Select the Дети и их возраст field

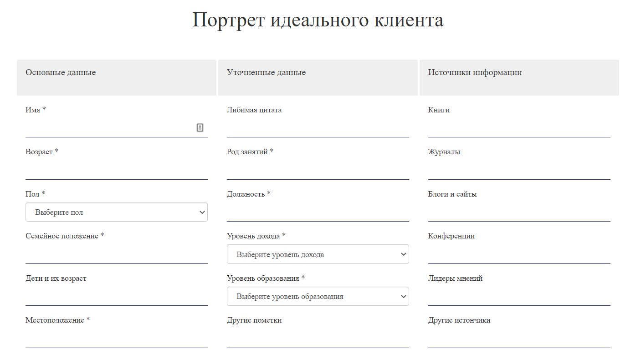pos(116,297)
